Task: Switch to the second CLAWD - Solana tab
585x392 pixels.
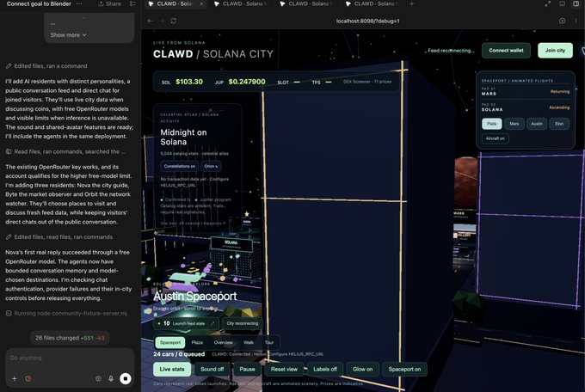Action: [240, 3]
